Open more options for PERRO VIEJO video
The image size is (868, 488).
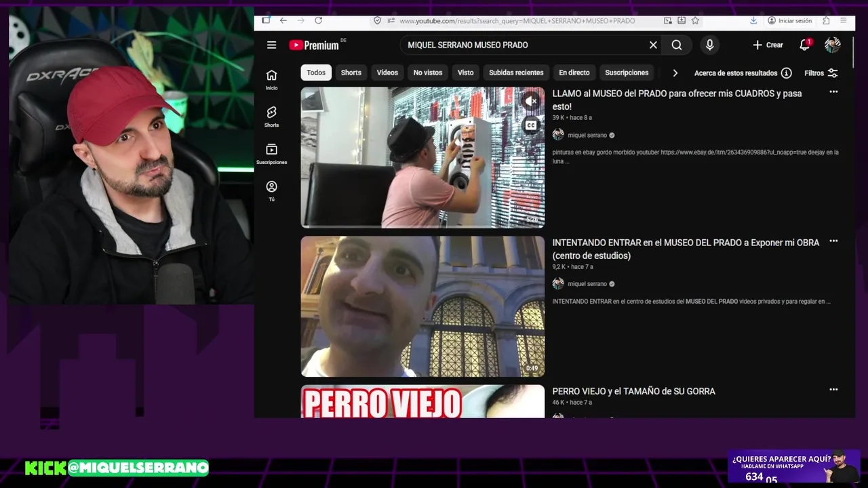point(833,390)
